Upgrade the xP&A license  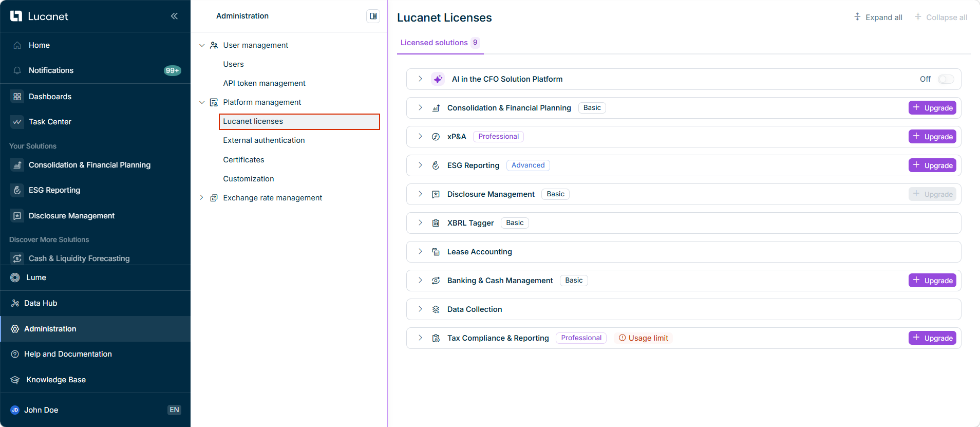point(932,137)
